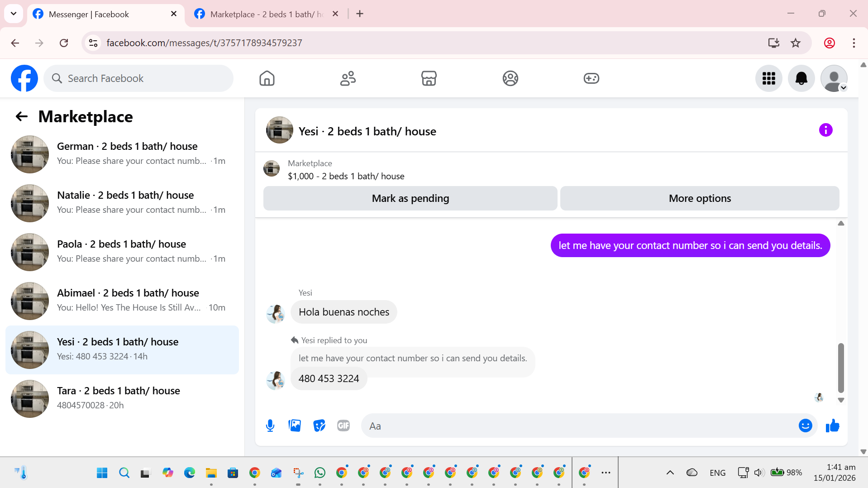The width and height of the screenshot is (868, 488).
Task: Click the 'Hola buenas noches' message
Action: (x=344, y=312)
